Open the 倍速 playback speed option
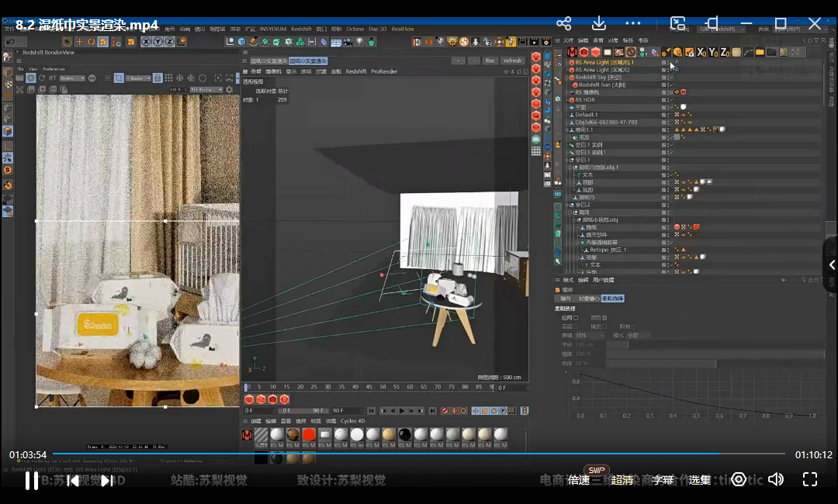The height and width of the screenshot is (504, 838). coord(579,480)
